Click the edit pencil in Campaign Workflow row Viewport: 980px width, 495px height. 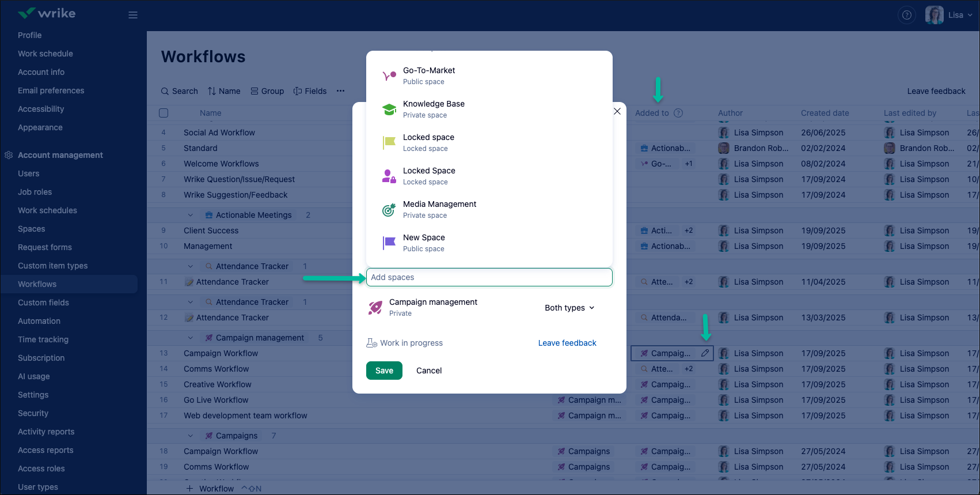[x=705, y=353]
